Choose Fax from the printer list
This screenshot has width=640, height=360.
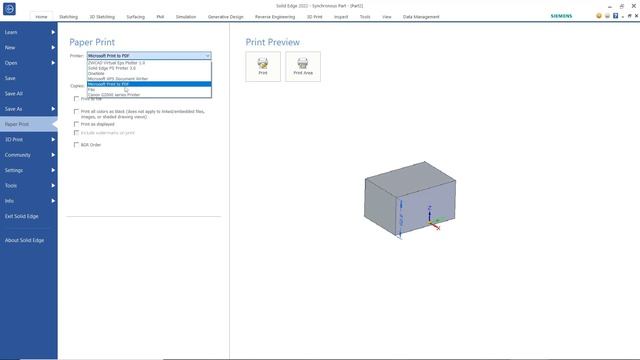coord(149,89)
